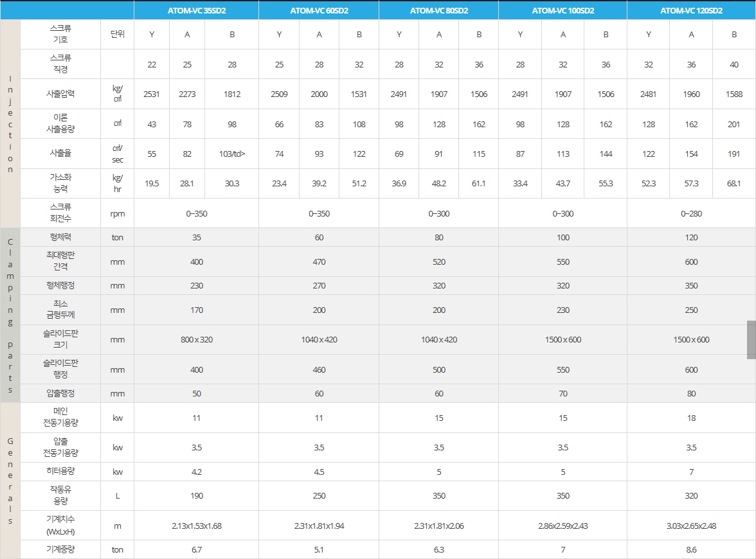Screen dimensions: 756x559
Task: Click the 압출 전동기용량 row label
Action: [60, 448]
